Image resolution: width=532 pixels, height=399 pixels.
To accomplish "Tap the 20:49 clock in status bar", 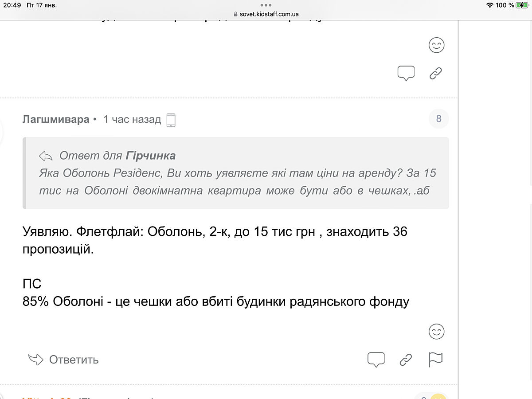I will click(x=12, y=5).
